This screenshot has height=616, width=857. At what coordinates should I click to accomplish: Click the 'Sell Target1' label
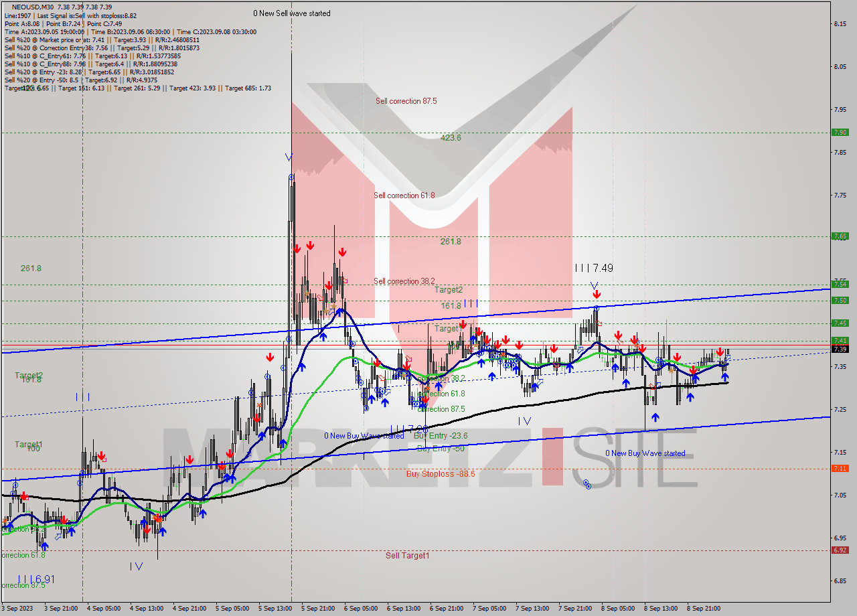(x=408, y=556)
